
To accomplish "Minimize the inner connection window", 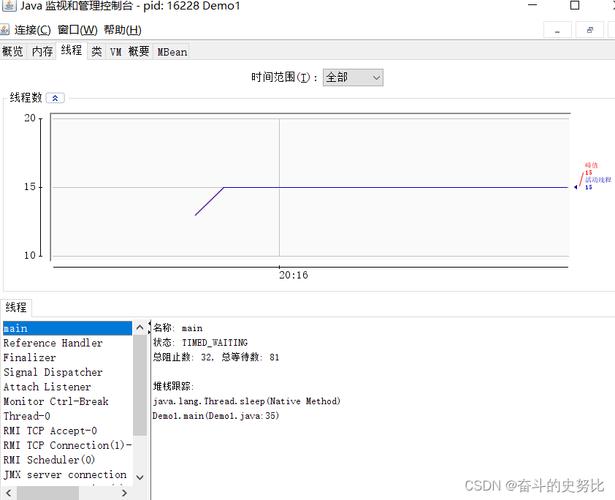I will click(557, 31).
